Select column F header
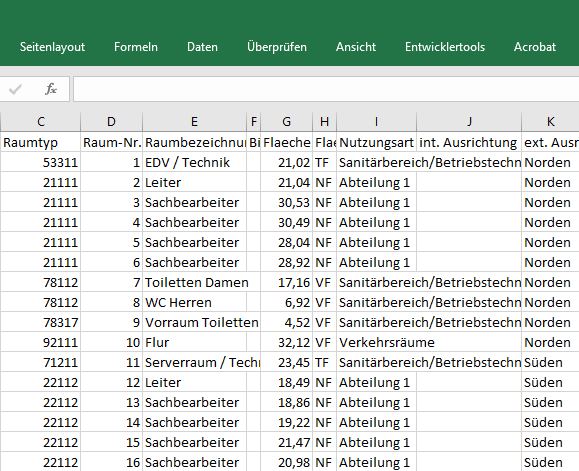The width and height of the screenshot is (579, 471). [x=254, y=121]
